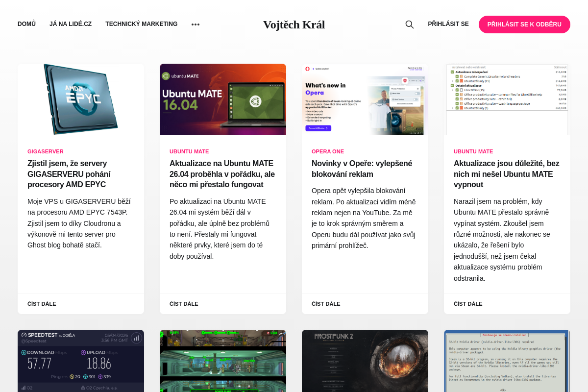Open the article Aktualizace jsou důležité
The width and height of the screenshot is (588, 392).
(x=507, y=174)
